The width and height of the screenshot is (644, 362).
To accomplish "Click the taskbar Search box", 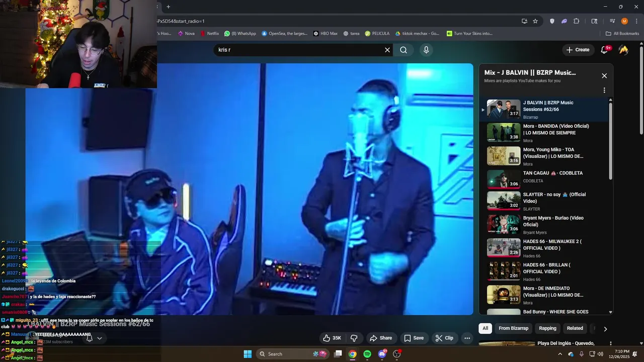I will coord(293,354).
